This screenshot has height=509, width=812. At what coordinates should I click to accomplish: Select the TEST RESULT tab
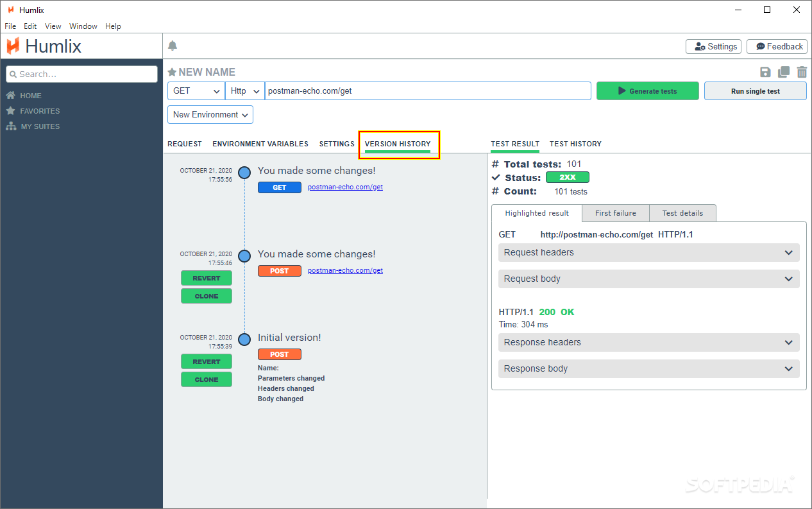515,144
